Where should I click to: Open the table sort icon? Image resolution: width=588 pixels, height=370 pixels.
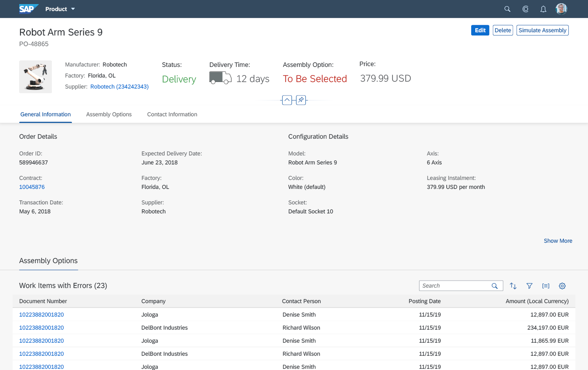click(513, 286)
